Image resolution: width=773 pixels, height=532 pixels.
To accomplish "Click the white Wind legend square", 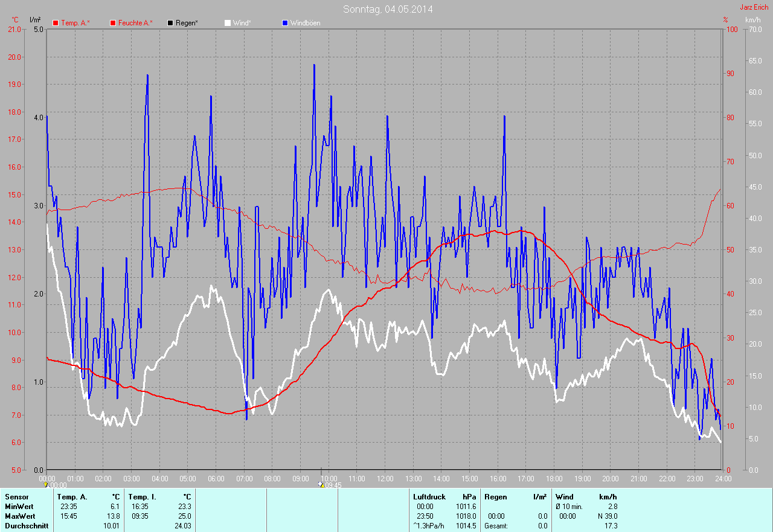I will tap(228, 23).
